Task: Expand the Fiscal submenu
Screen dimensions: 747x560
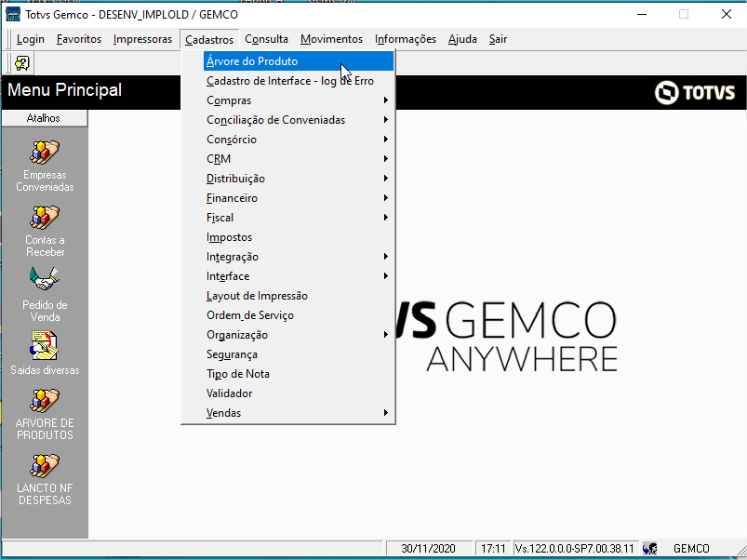Action: click(299, 218)
